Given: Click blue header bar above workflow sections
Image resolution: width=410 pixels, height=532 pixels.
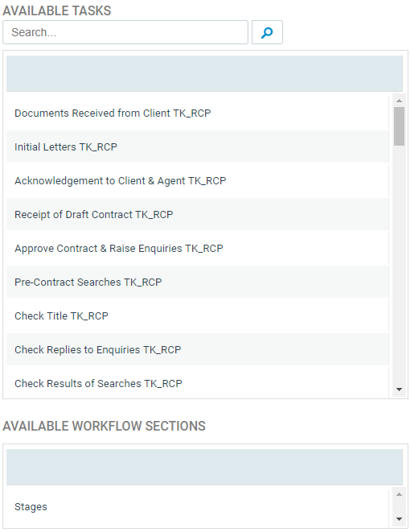Looking at the screenshot, I should [205, 467].
